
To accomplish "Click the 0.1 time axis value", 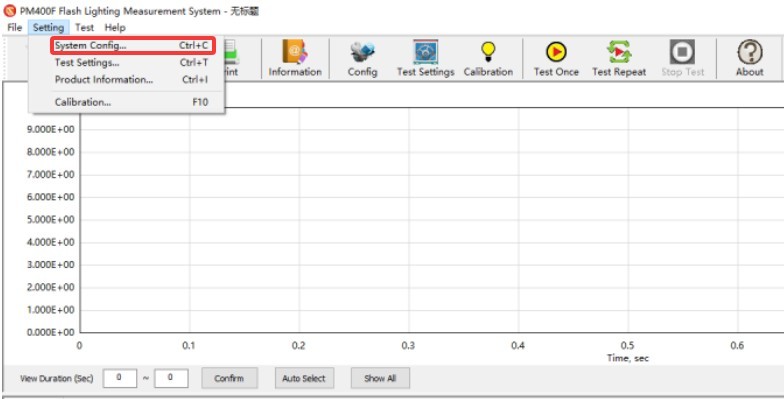I will point(188,346).
